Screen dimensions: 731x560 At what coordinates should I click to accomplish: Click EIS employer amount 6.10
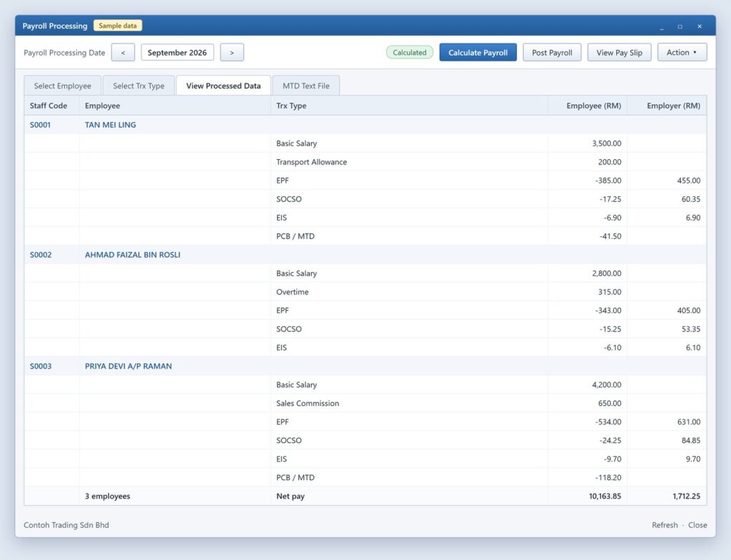pyautogui.click(x=692, y=347)
